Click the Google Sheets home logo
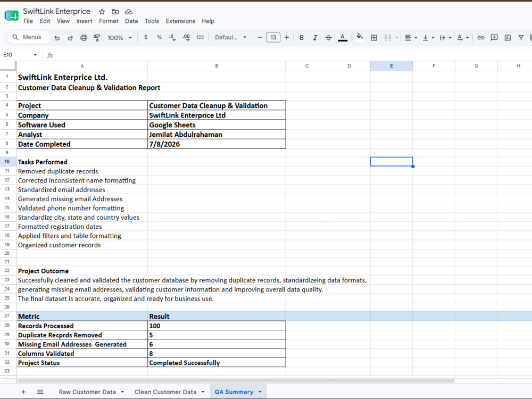This screenshot has height=399, width=532. coord(12,15)
